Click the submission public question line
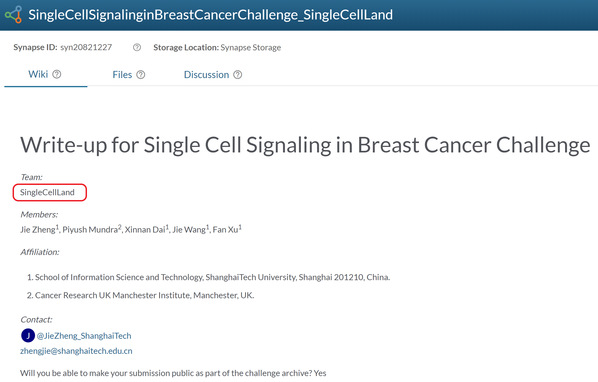 (173, 373)
